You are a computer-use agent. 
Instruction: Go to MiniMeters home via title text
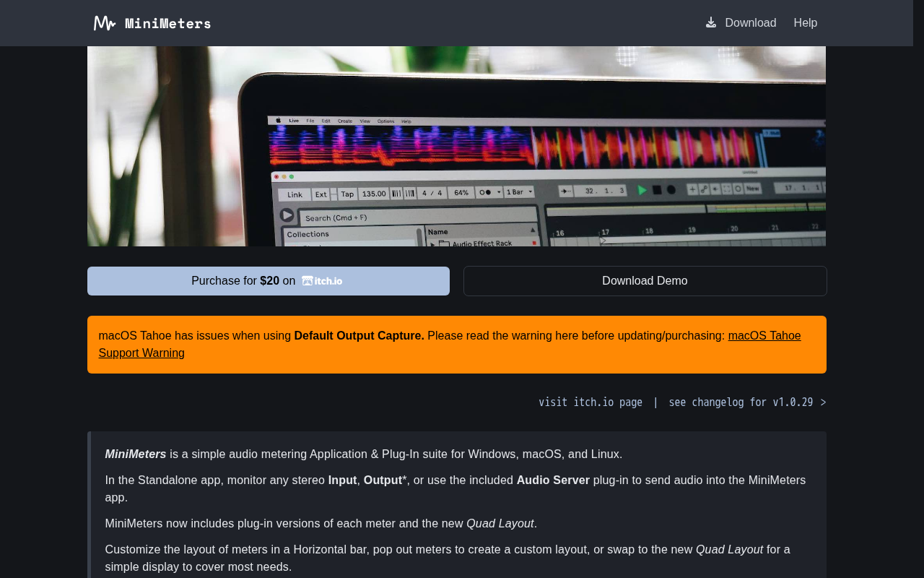(x=168, y=23)
